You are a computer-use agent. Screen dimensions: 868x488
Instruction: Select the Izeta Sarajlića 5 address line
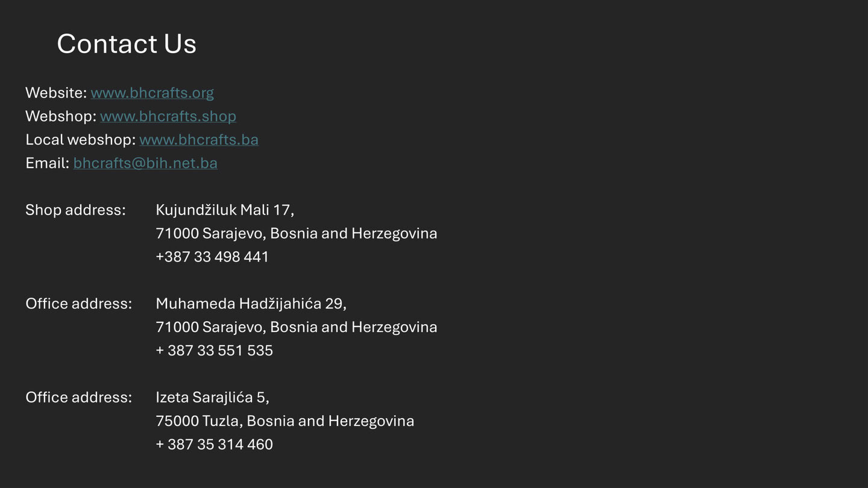pos(212,398)
